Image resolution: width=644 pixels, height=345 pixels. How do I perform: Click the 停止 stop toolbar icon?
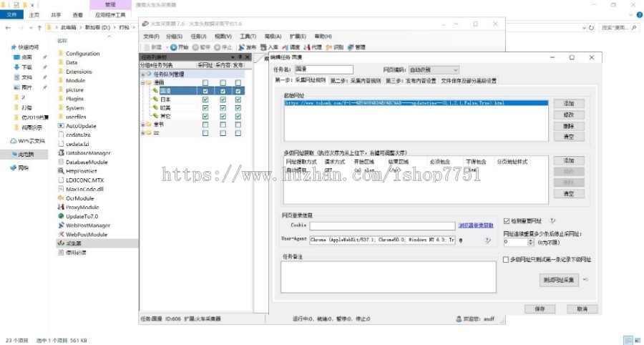coord(218,47)
